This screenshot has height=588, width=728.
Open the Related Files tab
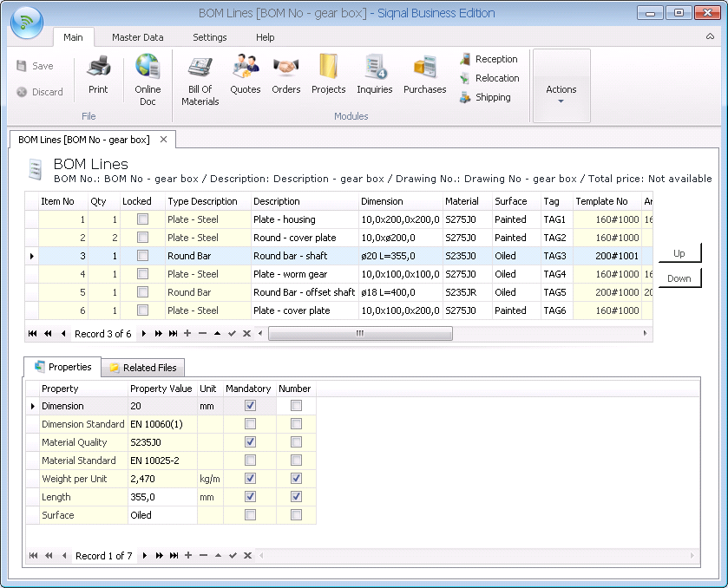pos(142,368)
